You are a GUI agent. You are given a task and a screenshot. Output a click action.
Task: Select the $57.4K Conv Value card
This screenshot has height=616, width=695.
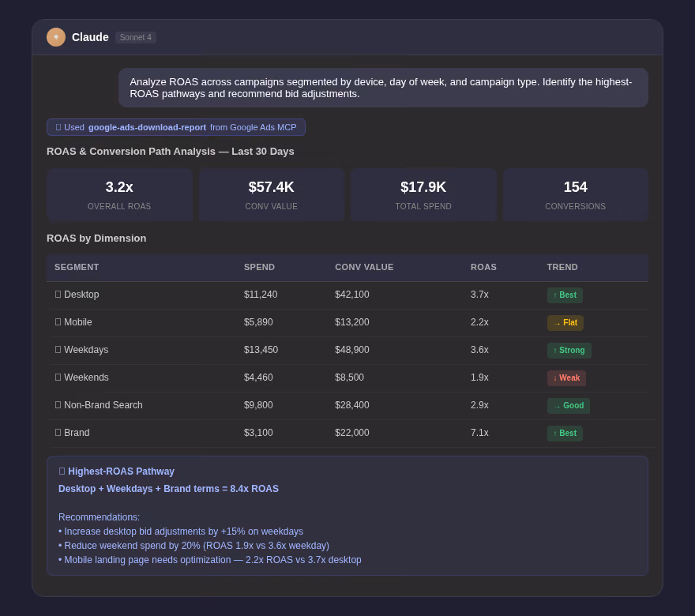[271, 194]
